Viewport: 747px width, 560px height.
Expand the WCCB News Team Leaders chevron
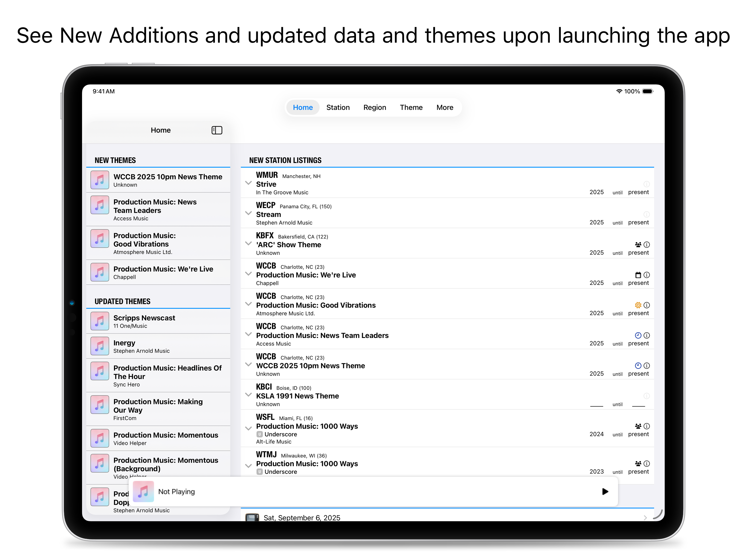248,334
